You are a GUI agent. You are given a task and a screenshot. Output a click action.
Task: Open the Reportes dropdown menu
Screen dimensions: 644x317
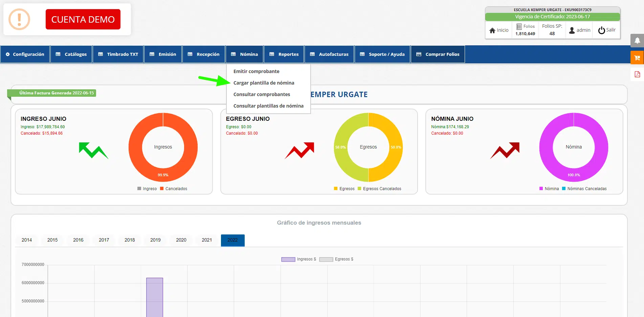pos(284,54)
